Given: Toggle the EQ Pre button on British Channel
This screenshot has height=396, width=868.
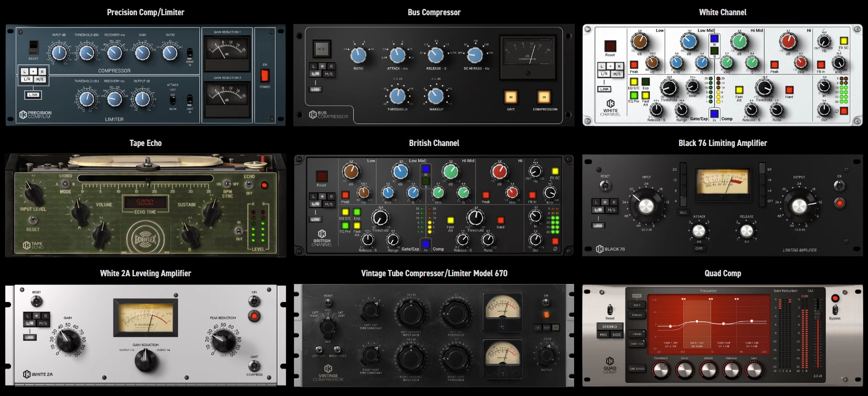Looking at the screenshot, I should 345,226.
